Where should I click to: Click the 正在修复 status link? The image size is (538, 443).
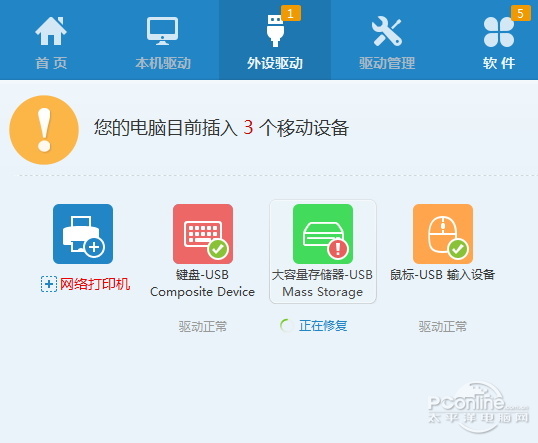323,326
